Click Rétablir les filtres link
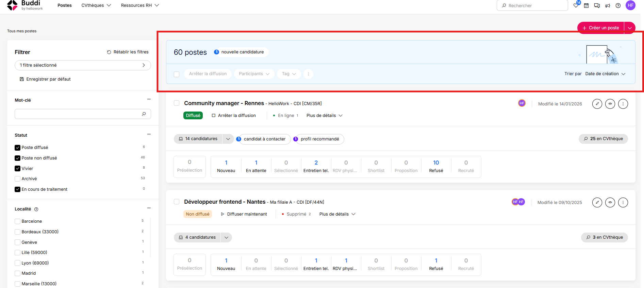The width and height of the screenshot is (644, 288). pos(128,52)
